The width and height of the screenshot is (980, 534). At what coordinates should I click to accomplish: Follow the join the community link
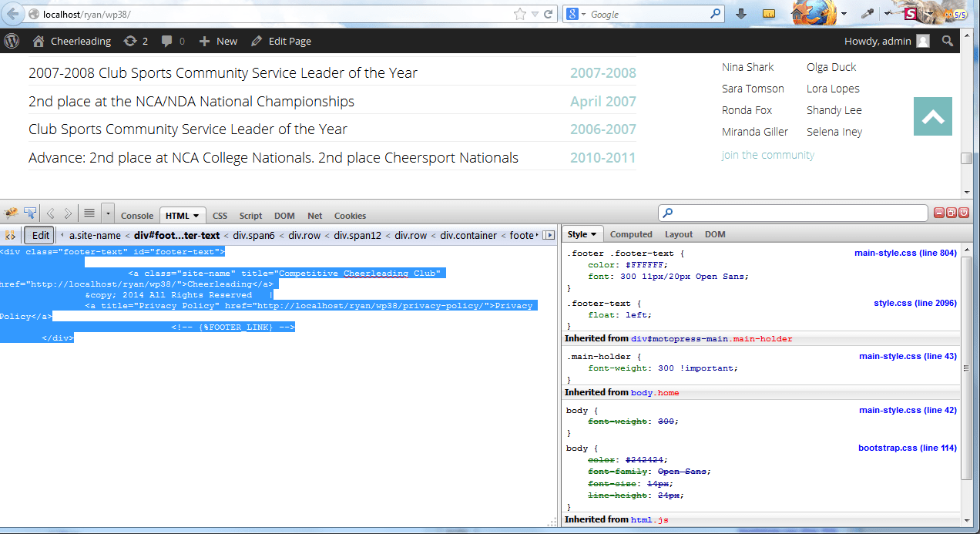pyautogui.click(x=768, y=155)
